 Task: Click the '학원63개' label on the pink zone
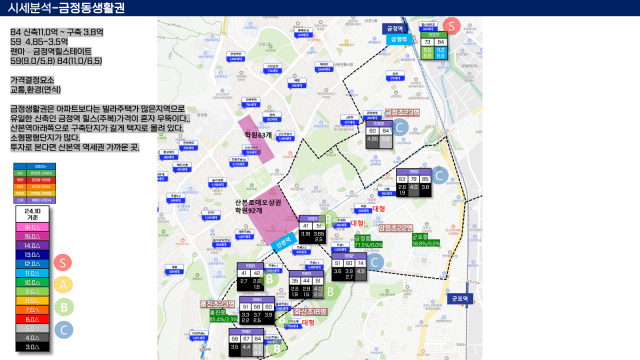coord(258,135)
